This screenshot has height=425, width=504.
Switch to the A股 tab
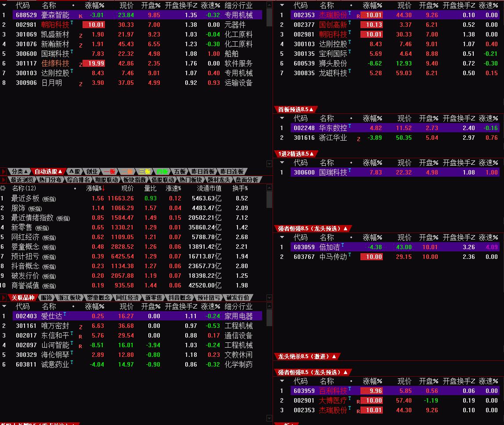point(75,171)
